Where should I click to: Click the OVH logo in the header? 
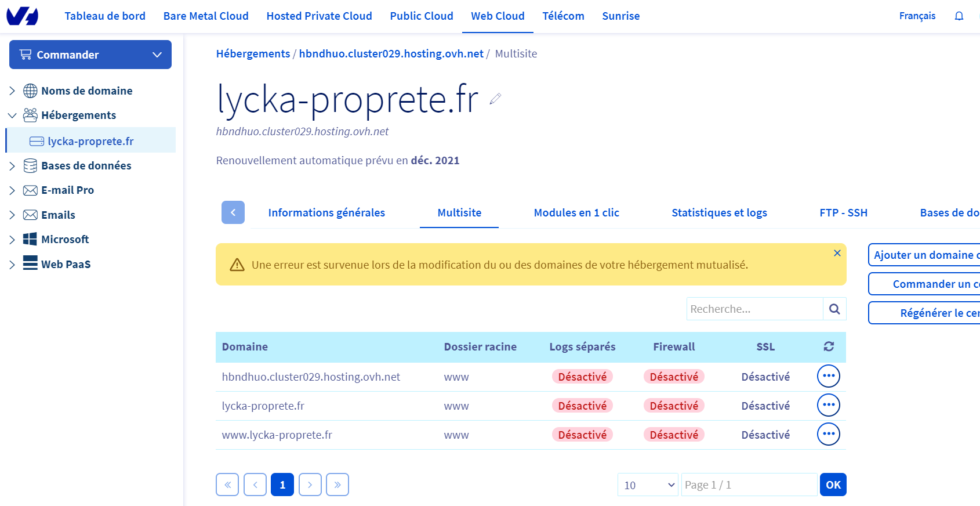22,16
